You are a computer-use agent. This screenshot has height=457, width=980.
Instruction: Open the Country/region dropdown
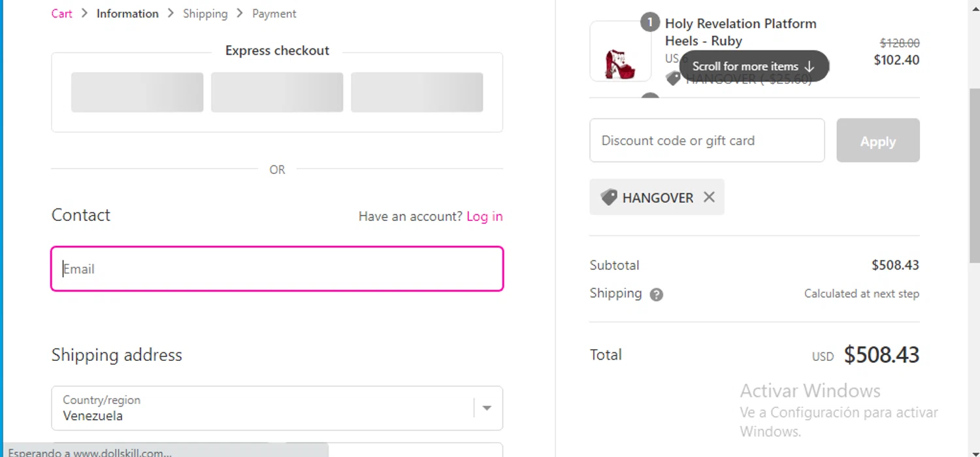268,408
